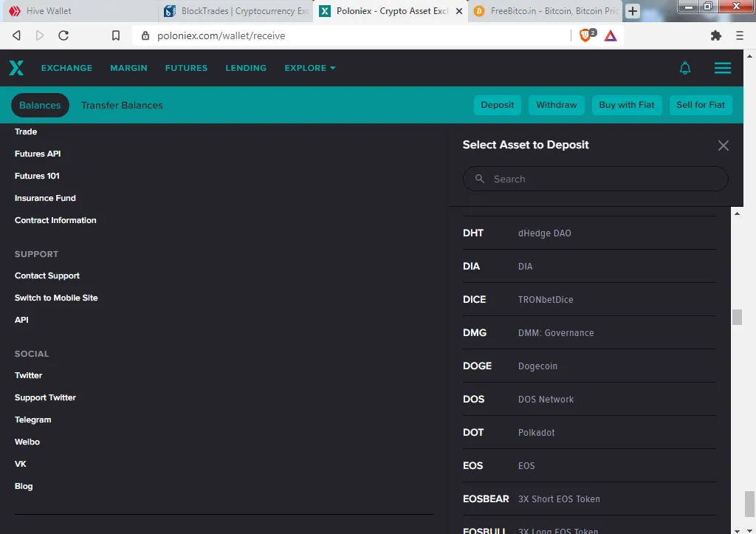
Task: Switch to FreeBitco.in tab
Action: (546, 10)
